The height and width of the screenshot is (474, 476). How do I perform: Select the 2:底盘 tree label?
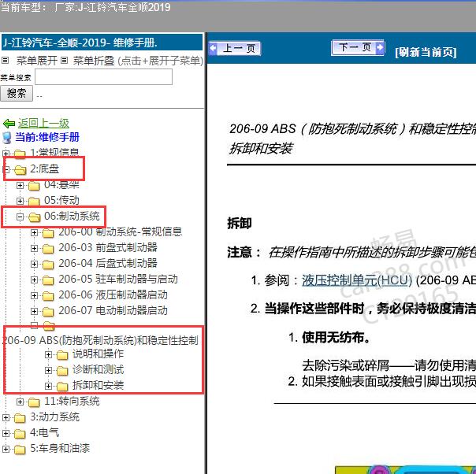coord(44,169)
